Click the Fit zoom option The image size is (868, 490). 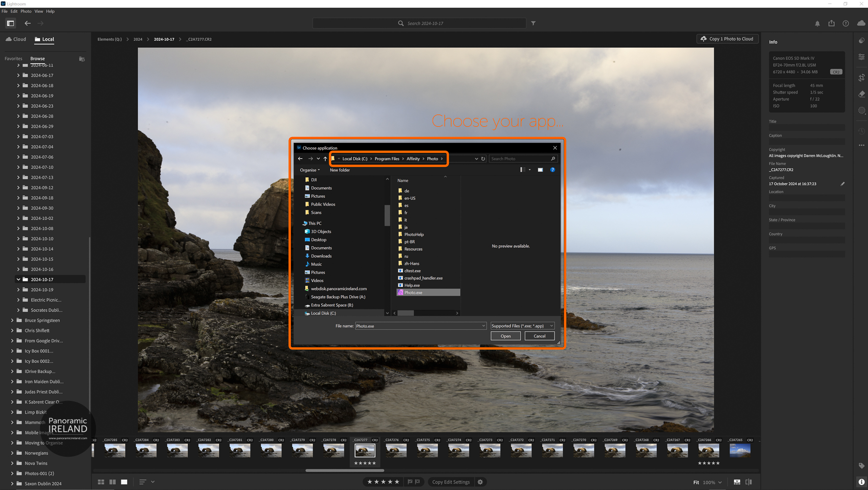696,483
